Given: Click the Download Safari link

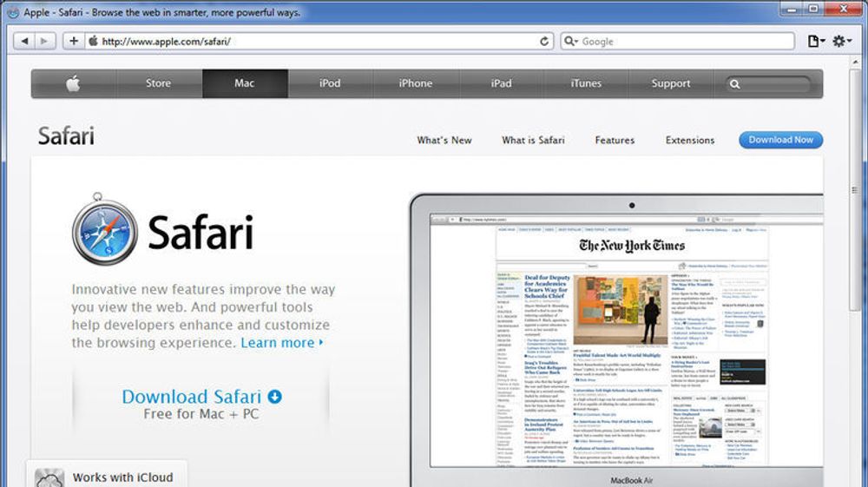Looking at the screenshot, I should click(192, 396).
